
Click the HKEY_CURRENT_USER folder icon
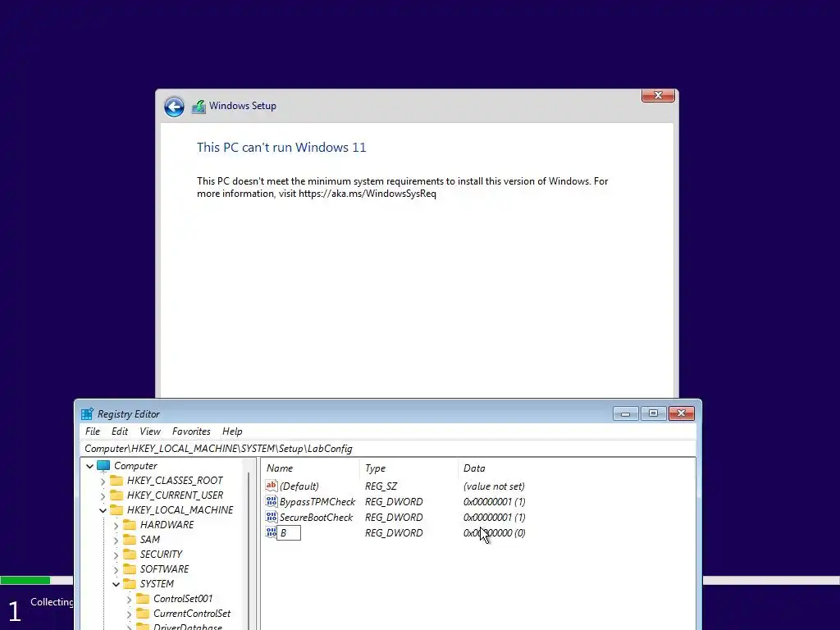pos(116,495)
